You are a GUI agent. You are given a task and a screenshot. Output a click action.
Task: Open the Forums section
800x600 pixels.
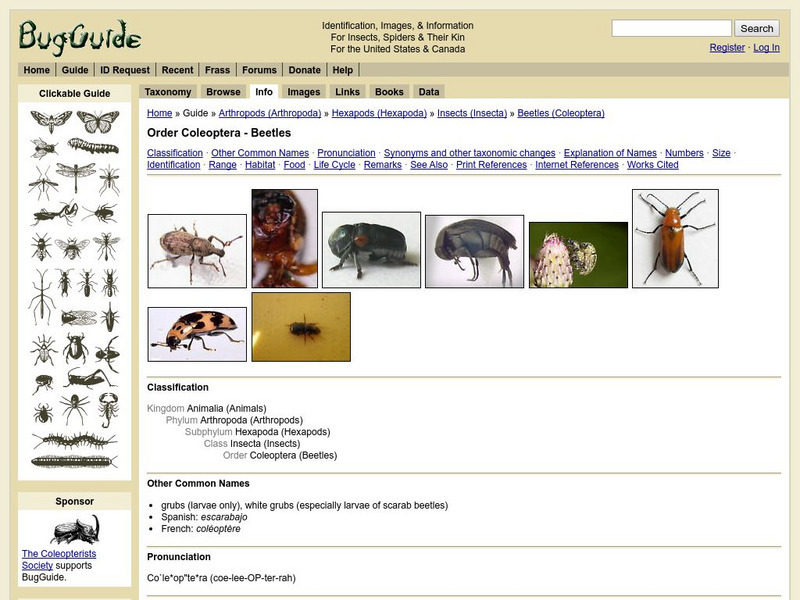coord(260,69)
